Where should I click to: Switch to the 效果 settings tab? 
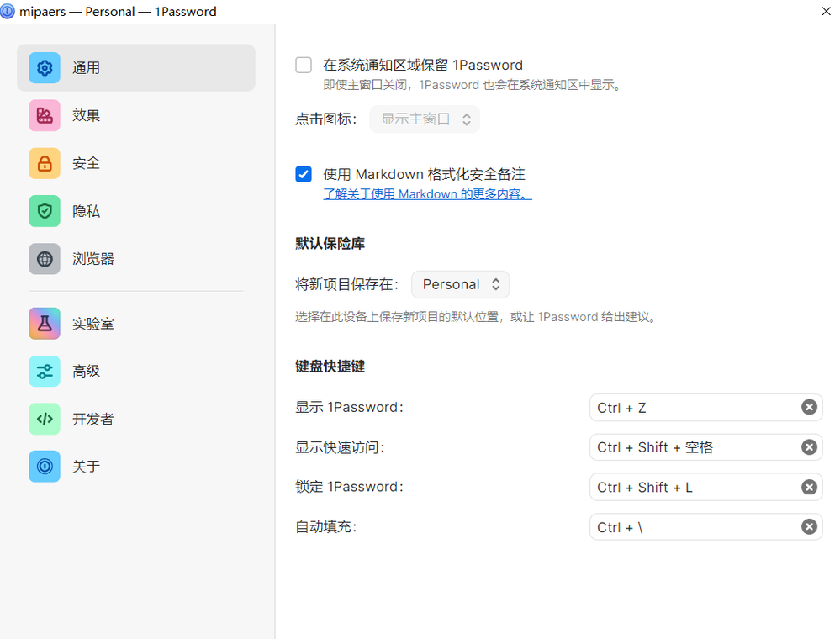point(136,115)
